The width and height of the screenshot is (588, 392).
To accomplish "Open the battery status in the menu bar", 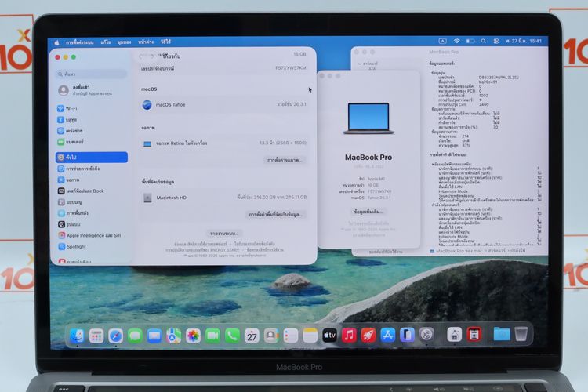I will click(x=470, y=41).
